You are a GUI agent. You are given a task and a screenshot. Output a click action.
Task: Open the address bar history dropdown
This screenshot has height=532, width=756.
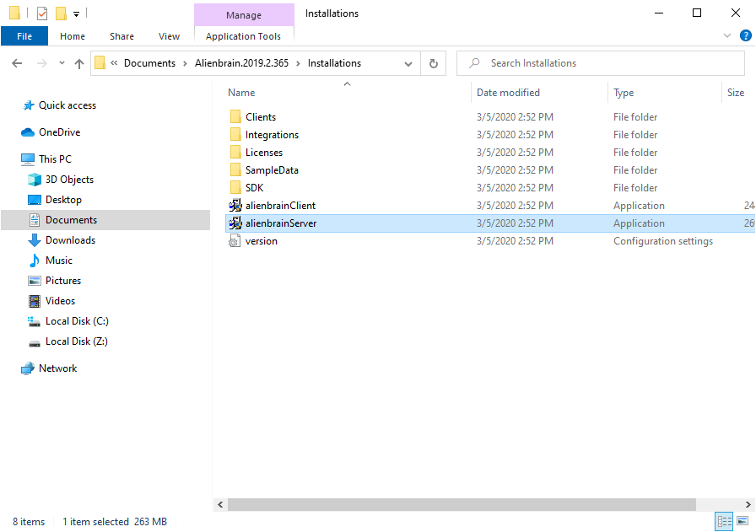point(408,63)
